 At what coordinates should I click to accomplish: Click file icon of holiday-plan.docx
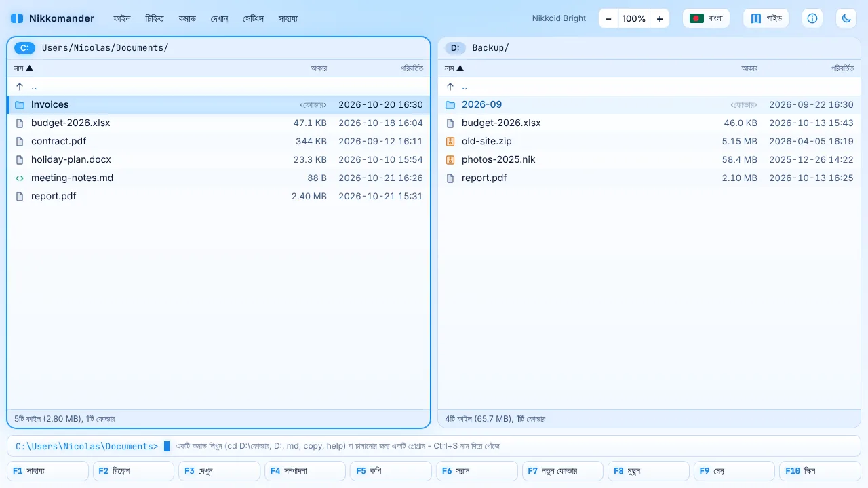pyautogui.click(x=20, y=160)
